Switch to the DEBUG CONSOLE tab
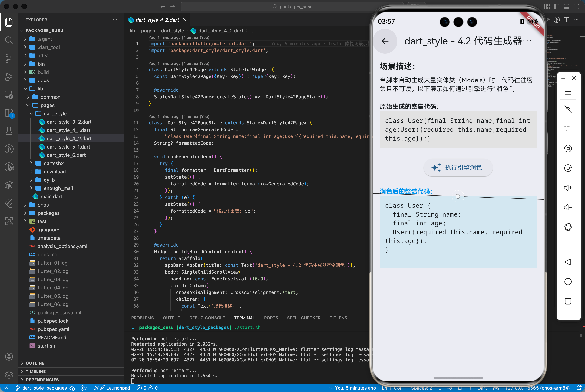 pos(207,318)
